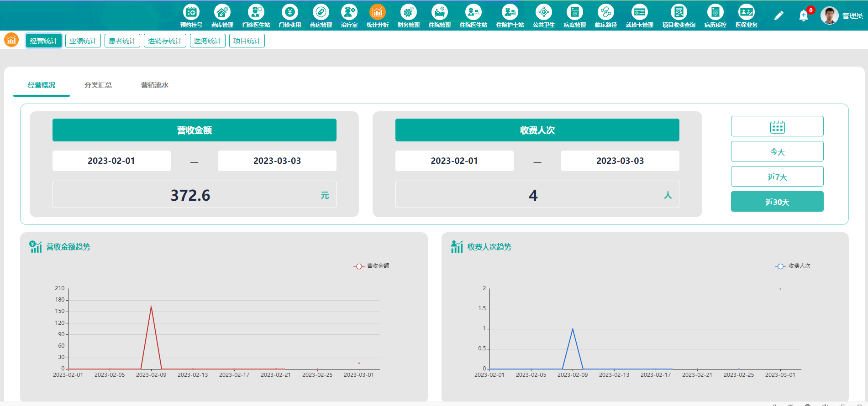
Task: Switch to 业绩统计 submenu
Action: tap(83, 41)
